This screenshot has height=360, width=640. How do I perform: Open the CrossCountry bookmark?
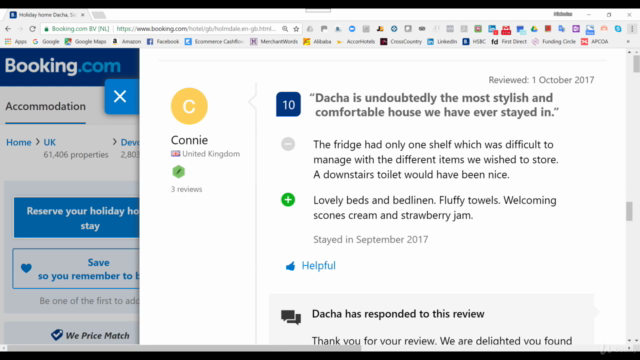coord(401,42)
